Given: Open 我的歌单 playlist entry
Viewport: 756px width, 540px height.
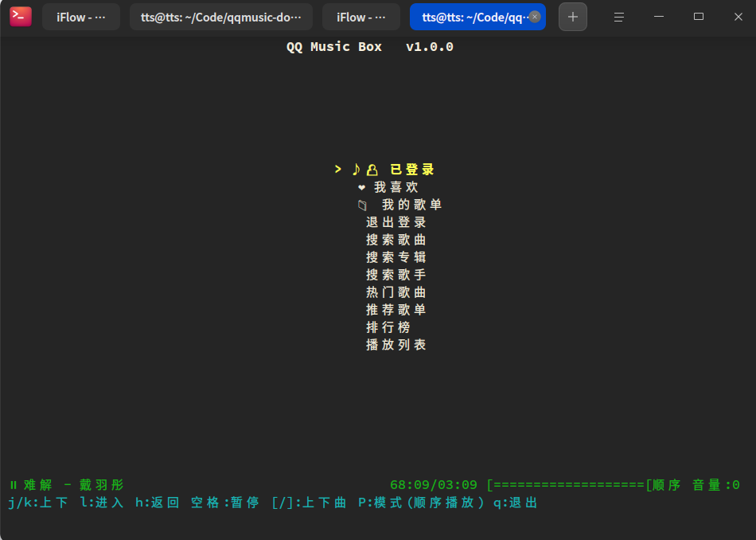Looking at the screenshot, I should (411, 205).
